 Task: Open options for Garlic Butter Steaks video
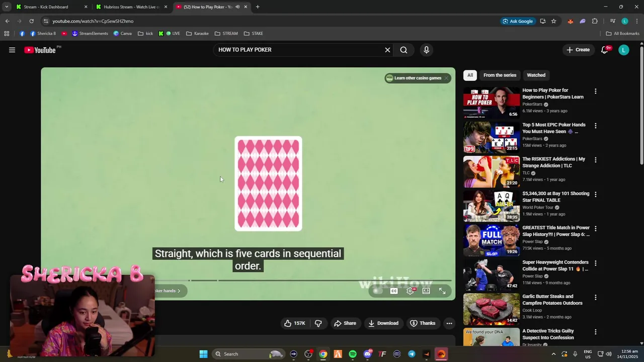tap(595, 297)
